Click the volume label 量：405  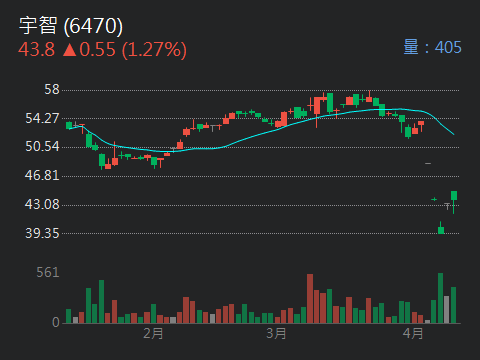(x=432, y=47)
